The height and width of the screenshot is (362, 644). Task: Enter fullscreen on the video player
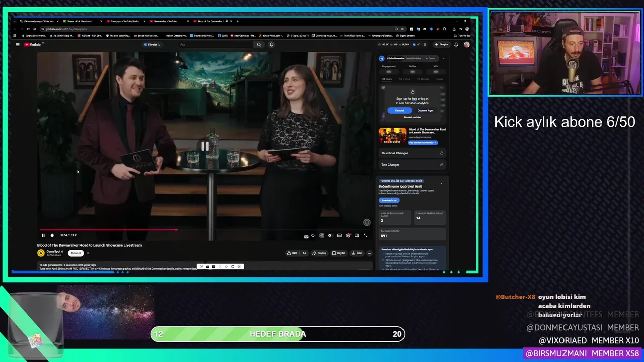click(x=366, y=235)
